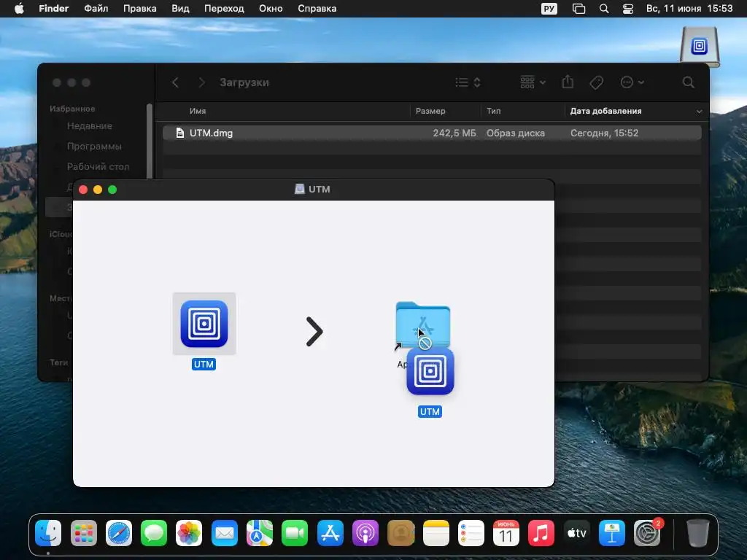
Task: Sort by the Имя column header
Action: tap(198, 111)
